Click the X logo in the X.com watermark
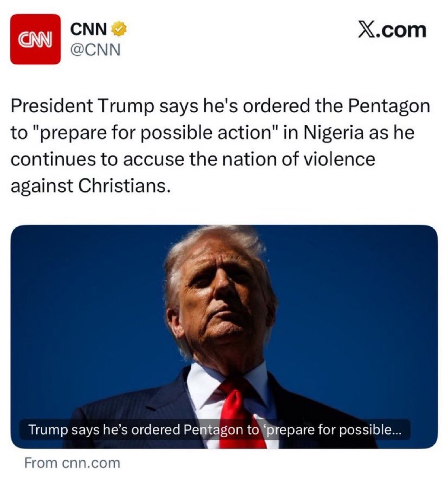This screenshot has height=488, width=448. pyautogui.click(x=368, y=31)
